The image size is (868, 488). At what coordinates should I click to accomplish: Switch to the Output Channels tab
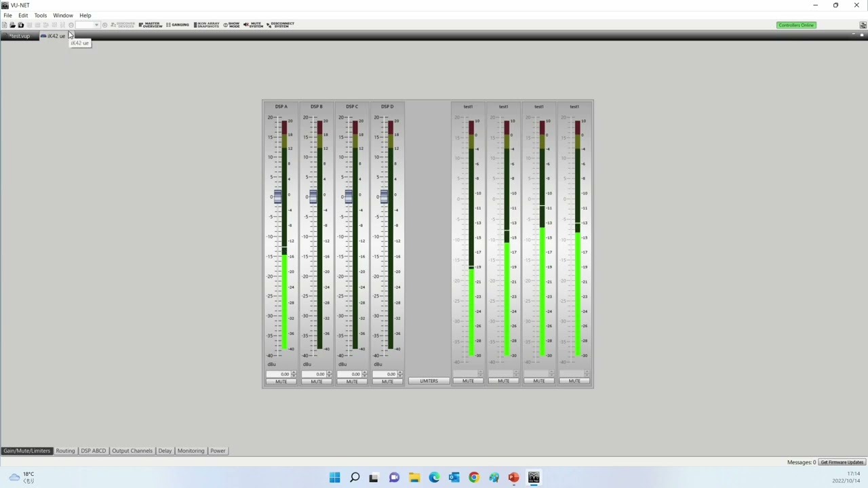coord(132,451)
